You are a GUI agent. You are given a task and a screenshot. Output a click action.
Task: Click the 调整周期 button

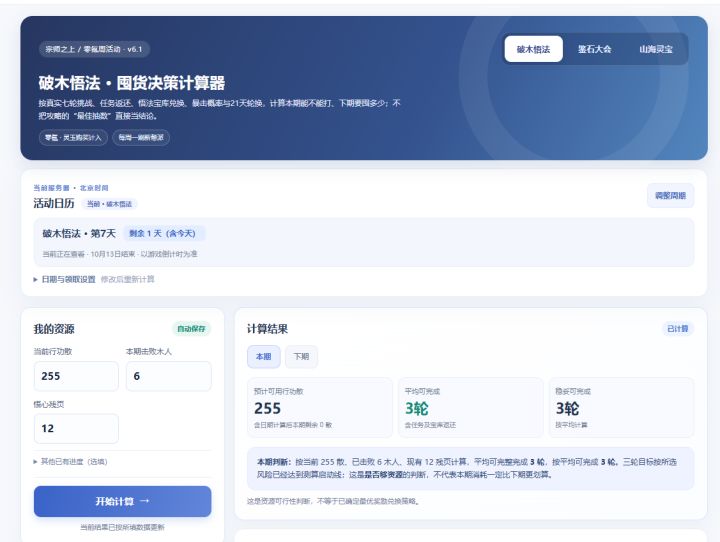coord(670,196)
